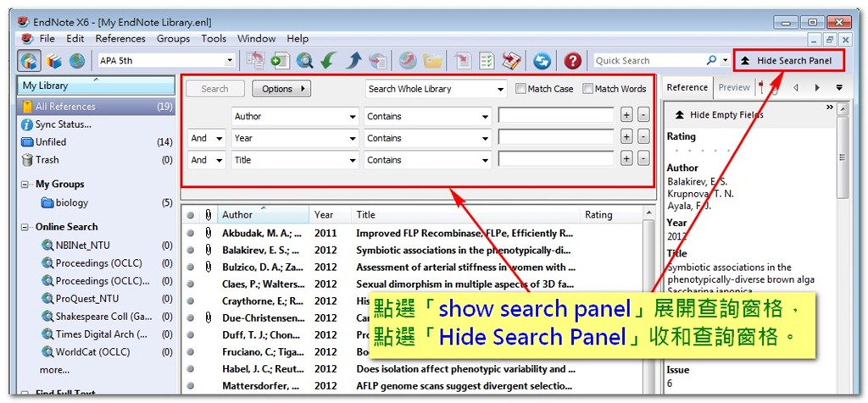Click the more... link under Online Search
The image size is (868, 403).
click(54, 370)
